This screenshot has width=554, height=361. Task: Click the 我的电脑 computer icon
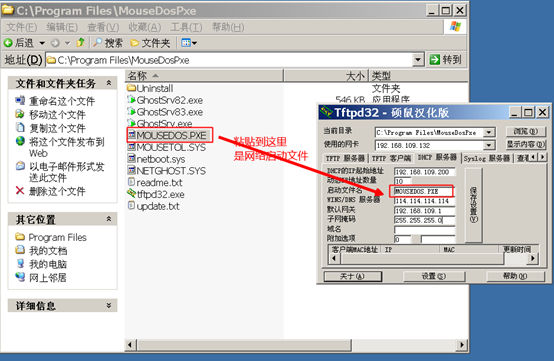pos(20,264)
